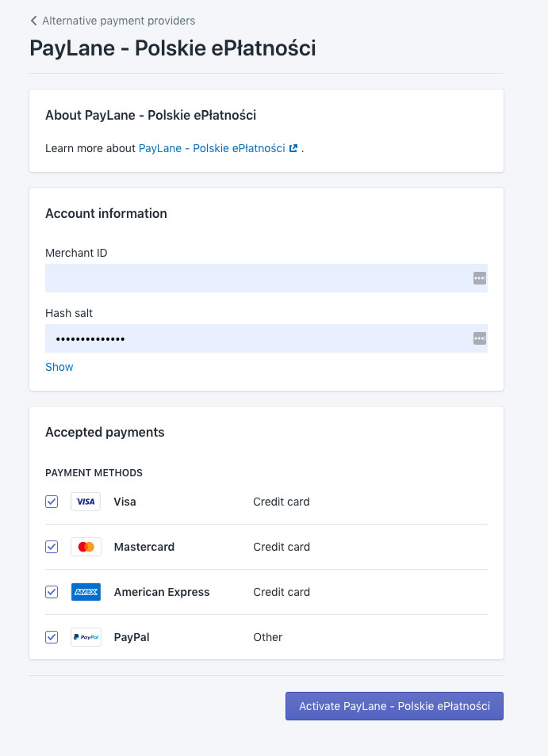Click the back chevron icon at top
This screenshot has height=756, width=548.
34,21
